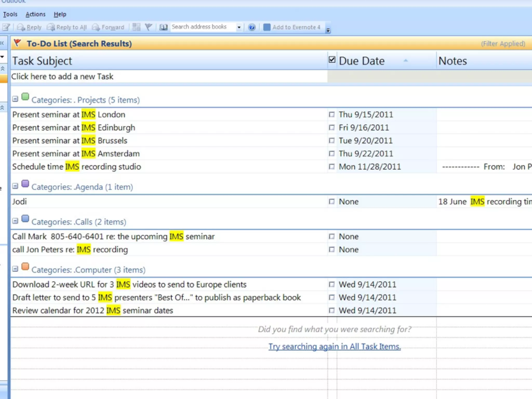Click the new item pencil icon
The image size is (532, 399).
(6, 27)
